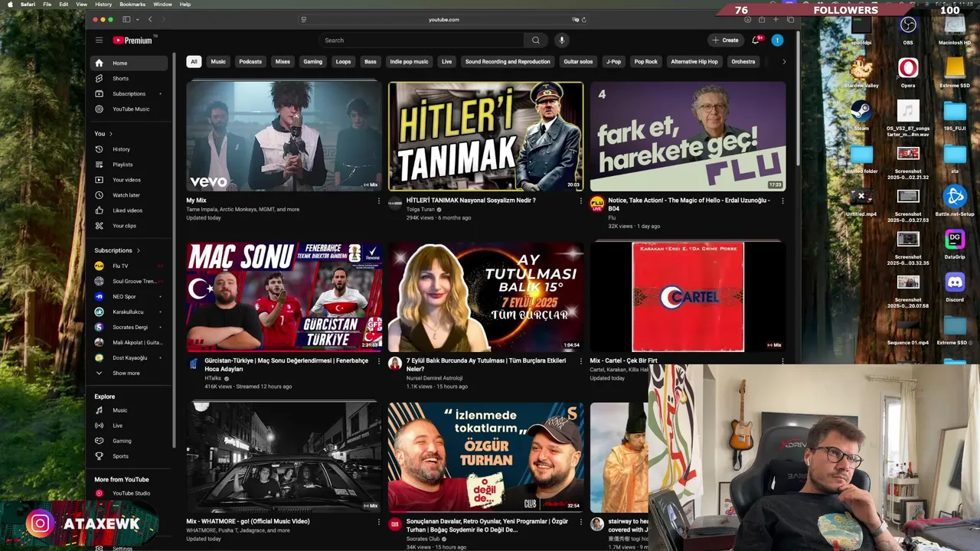Screen dimensions: 980x551
Task: Open Explore Sports category
Action: (129, 456)
